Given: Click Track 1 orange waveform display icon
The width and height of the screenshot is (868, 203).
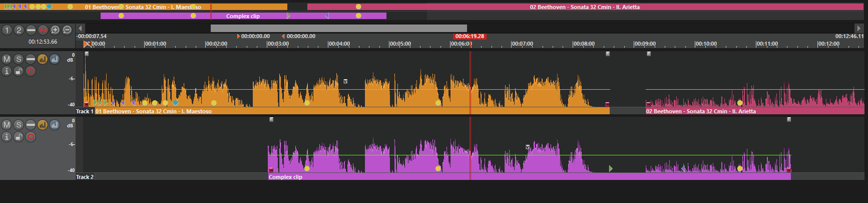Looking at the screenshot, I should click(43, 59).
